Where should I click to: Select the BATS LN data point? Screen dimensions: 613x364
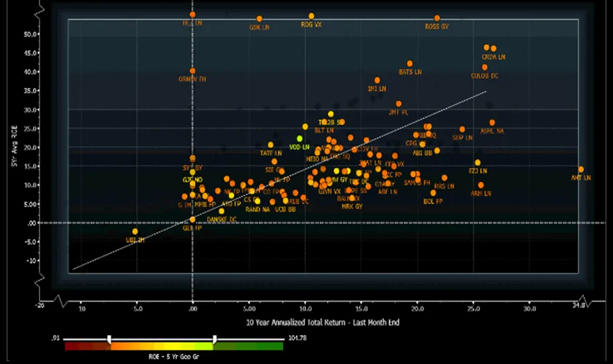(x=410, y=64)
